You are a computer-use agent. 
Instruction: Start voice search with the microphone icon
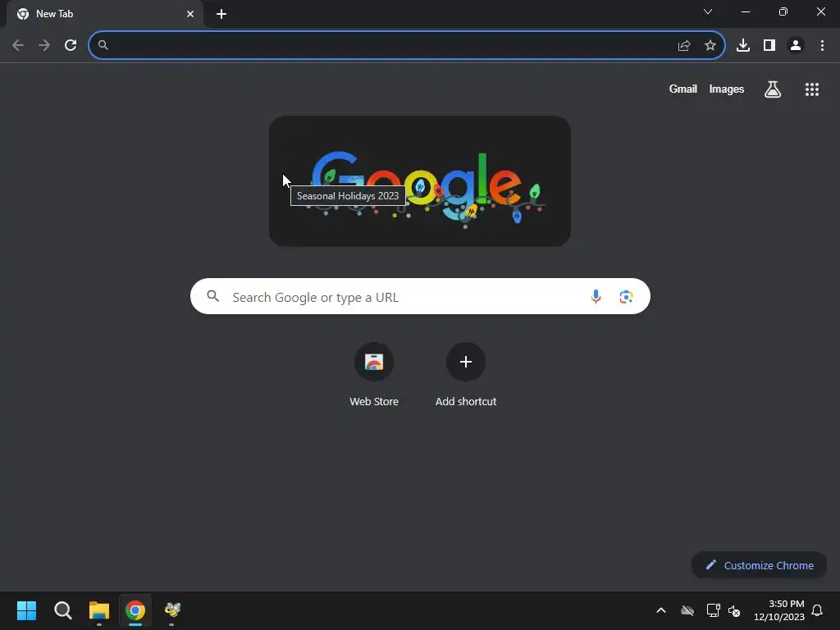tap(596, 296)
